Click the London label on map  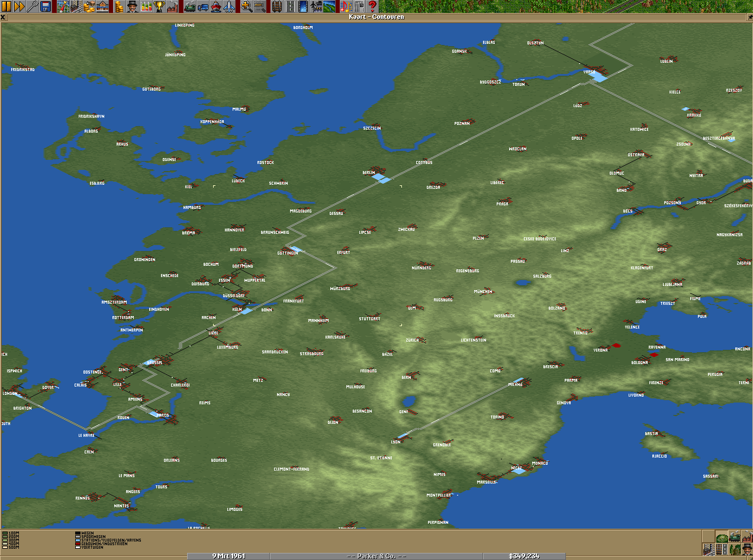pyautogui.click(x=10, y=393)
